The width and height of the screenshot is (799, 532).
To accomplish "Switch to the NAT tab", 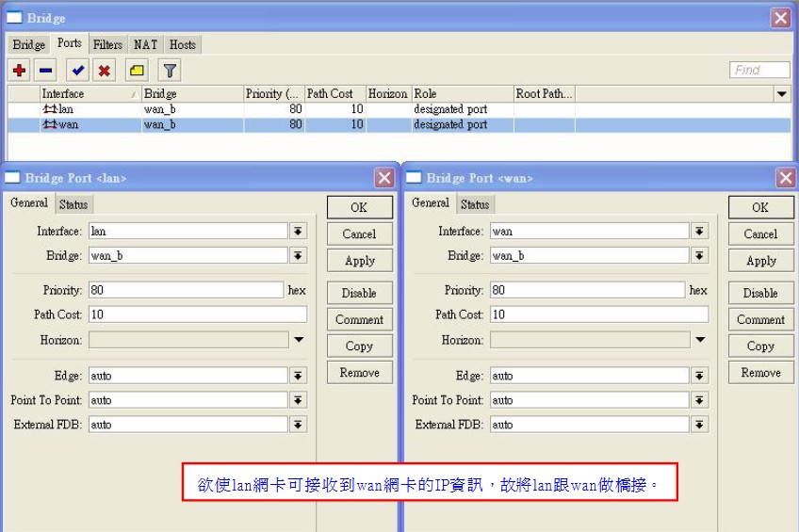I will (x=146, y=45).
